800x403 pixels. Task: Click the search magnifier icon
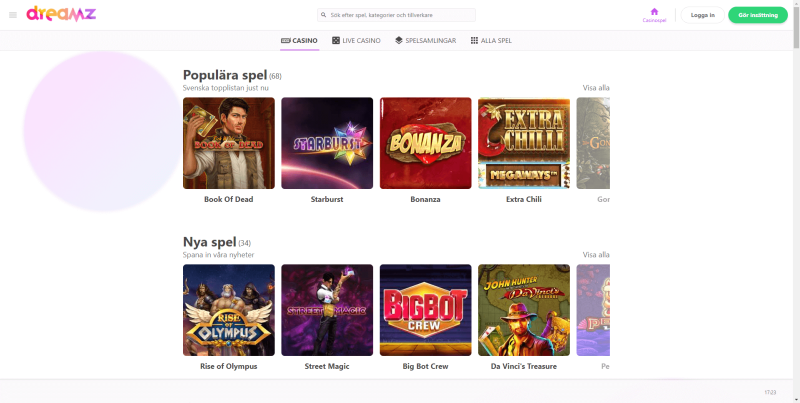(x=323, y=15)
